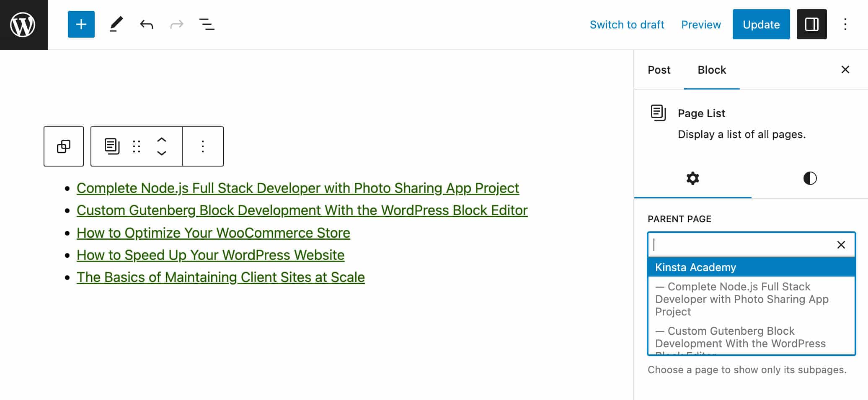This screenshot has height=400, width=868.
Task: Open the block inserter plus button
Action: pyautogui.click(x=81, y=24)
